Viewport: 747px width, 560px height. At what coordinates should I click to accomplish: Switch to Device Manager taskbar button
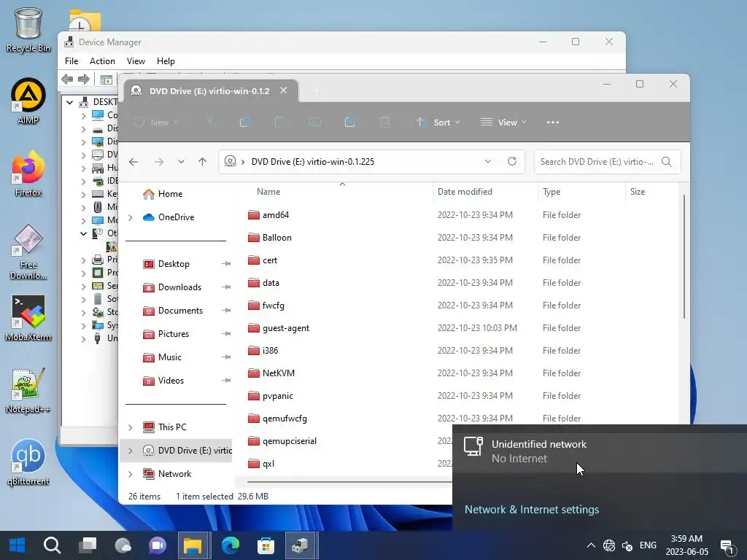point(301,545)
